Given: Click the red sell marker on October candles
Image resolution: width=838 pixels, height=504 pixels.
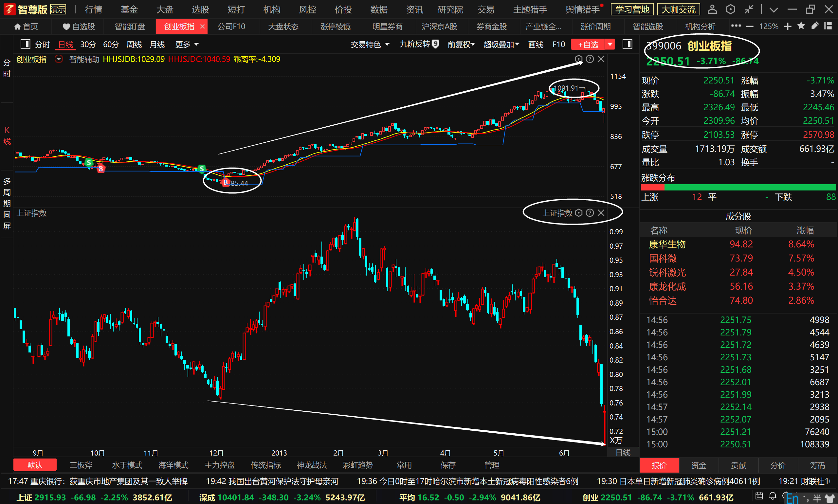Looking at the screenshot, I should [101, 168].
